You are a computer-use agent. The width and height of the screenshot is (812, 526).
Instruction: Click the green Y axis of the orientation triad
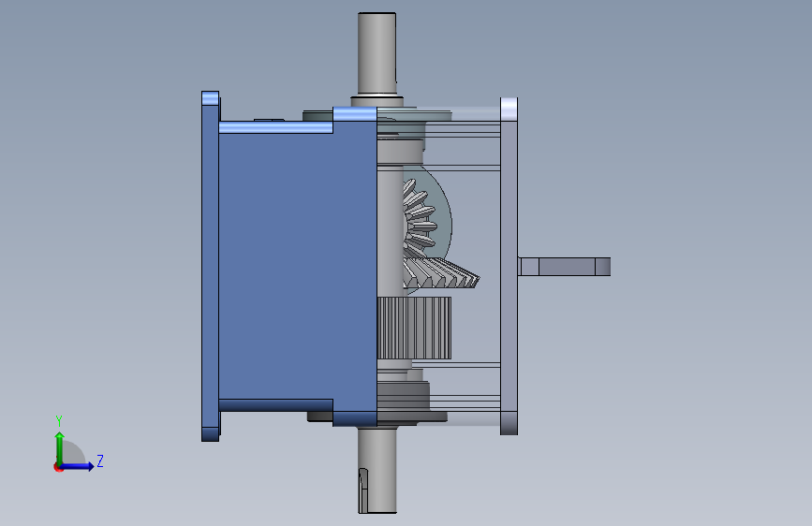tap(60, 447)
